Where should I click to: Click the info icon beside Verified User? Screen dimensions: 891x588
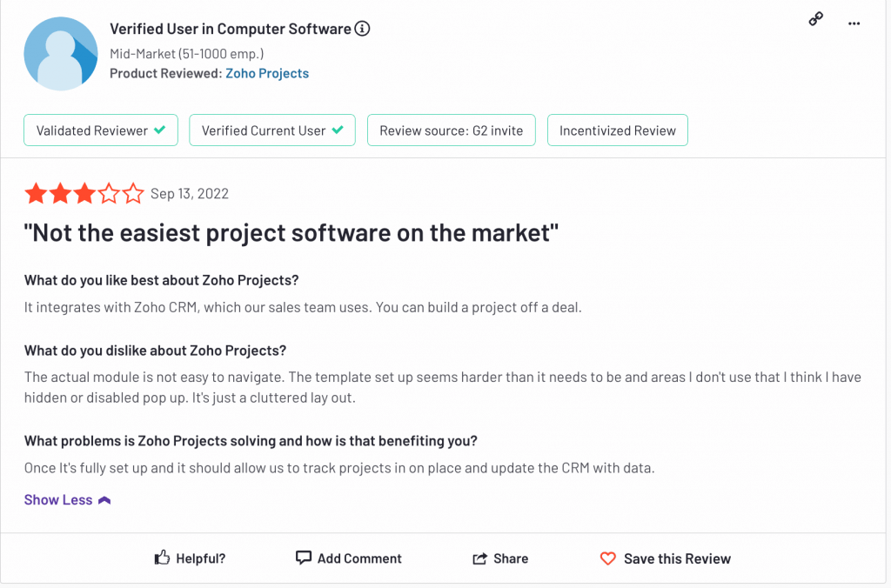point(362,29)
